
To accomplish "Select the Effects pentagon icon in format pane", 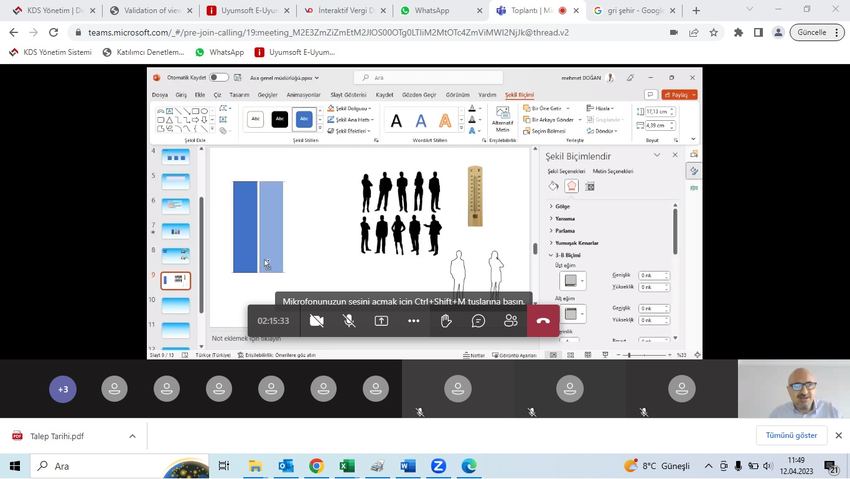I will 571,186.
